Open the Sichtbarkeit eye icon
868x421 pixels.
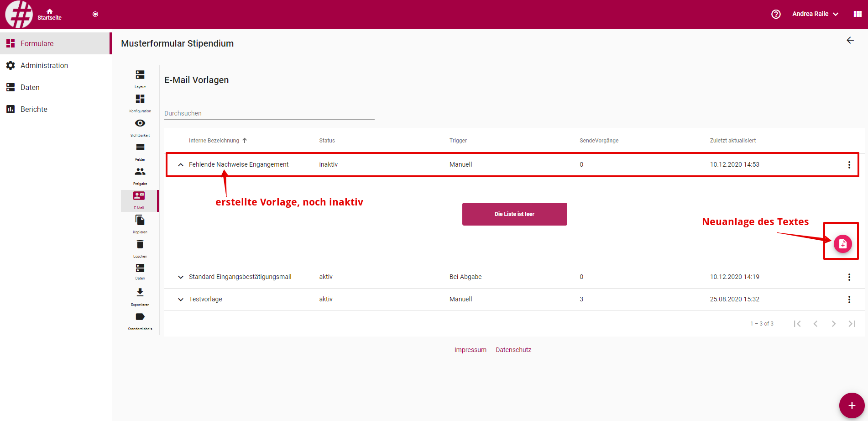click(140, 123)
